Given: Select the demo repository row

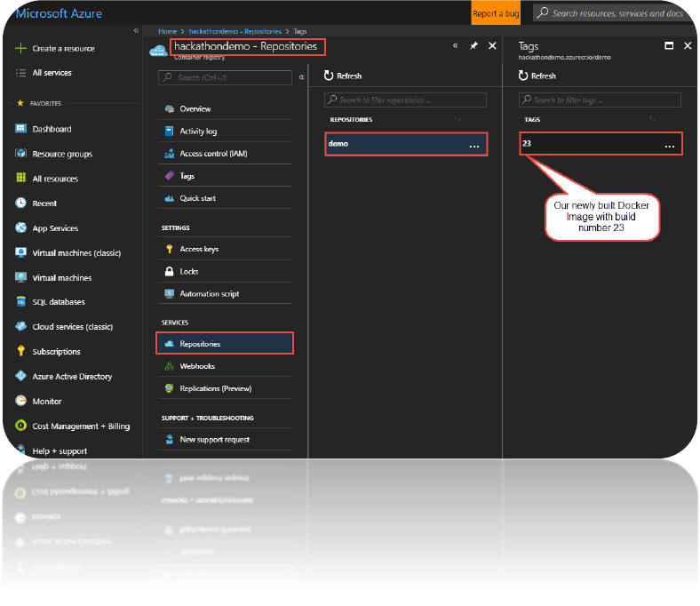Looking at the screenshot, I should click(x=406, y=144).
